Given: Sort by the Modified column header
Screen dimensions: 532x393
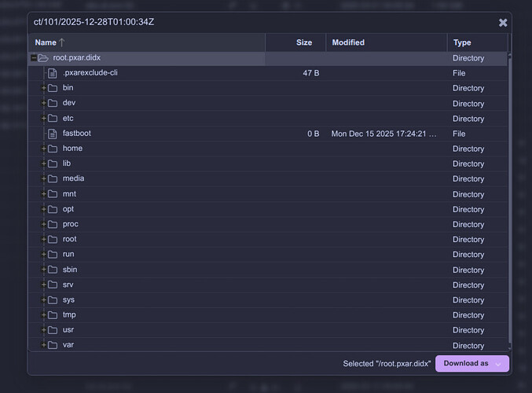Looking at the screenshot, I should click(x=348, y=42).
